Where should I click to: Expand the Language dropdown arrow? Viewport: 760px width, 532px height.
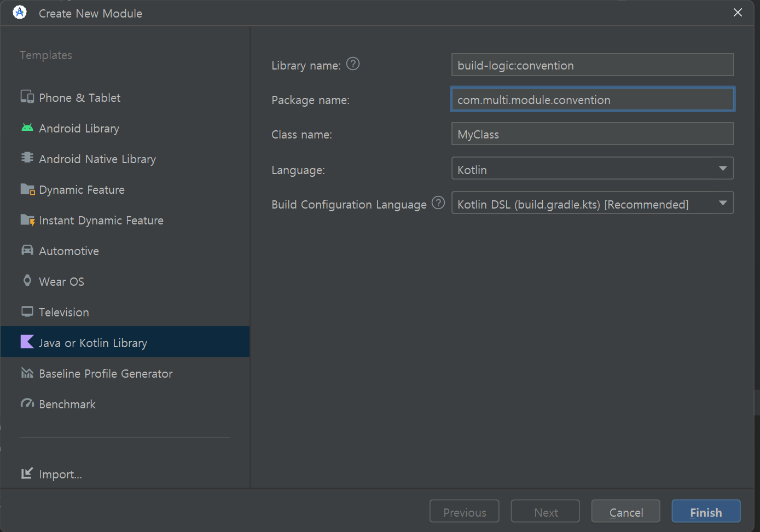[x=723, y=169]
